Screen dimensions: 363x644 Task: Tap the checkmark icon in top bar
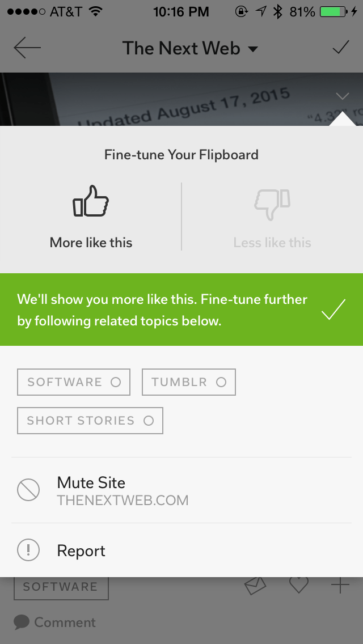340,48
